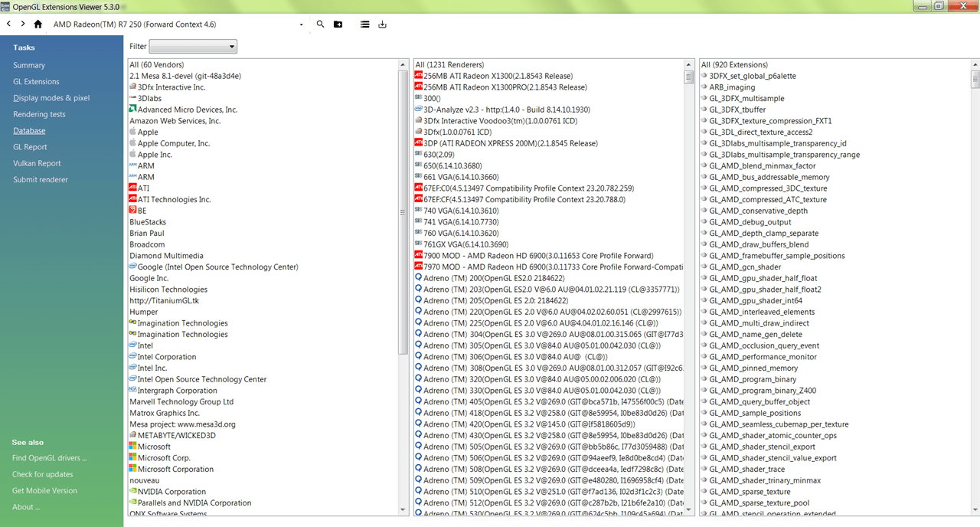
Task: Click the add folder icon in toolbar
Action: (x=338, y=24)
